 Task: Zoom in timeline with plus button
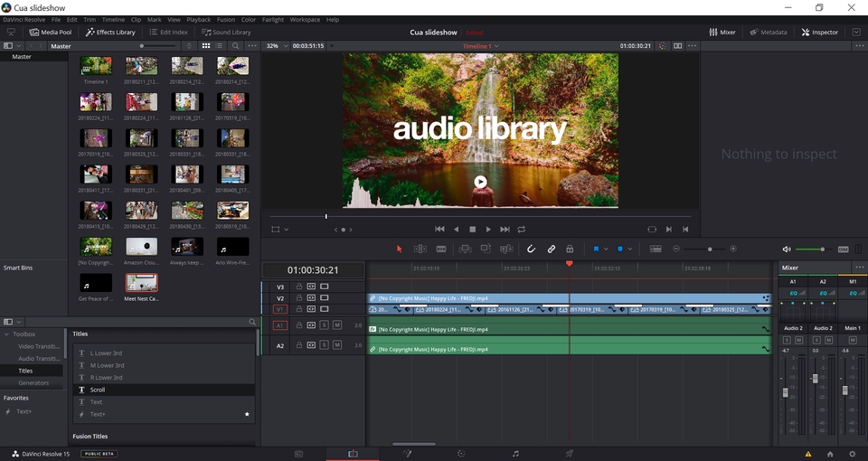pyautogui.click(x=733, y=249)
